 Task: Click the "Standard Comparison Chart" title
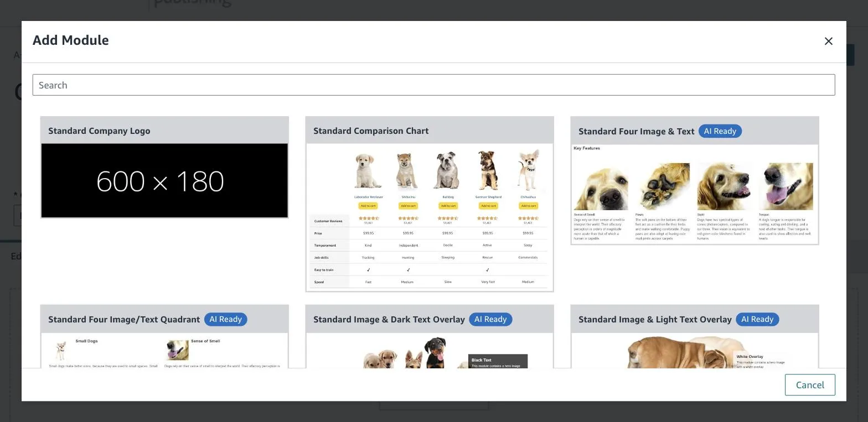(x=371, y=131)
